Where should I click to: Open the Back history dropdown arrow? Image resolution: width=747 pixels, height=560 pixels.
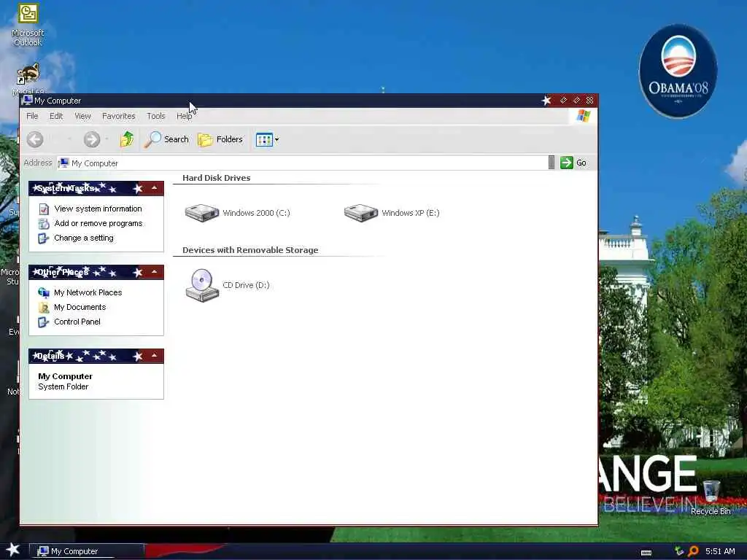pyautogui.click(x=69, y=139)
